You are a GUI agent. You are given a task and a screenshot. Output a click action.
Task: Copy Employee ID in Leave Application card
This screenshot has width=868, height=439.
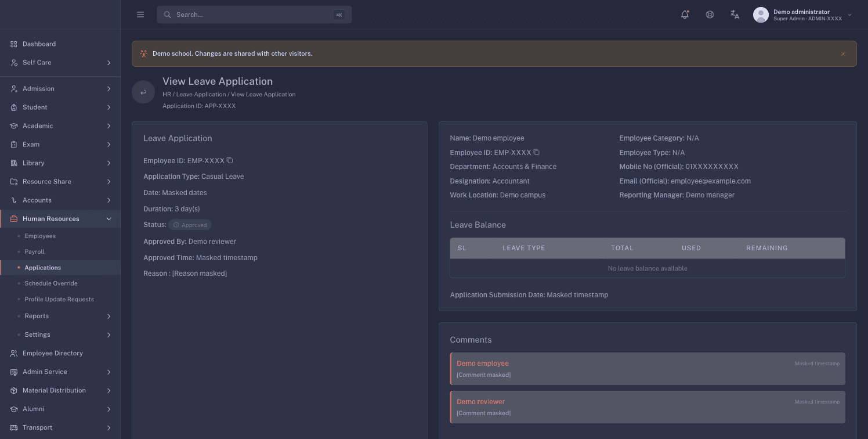230,160
